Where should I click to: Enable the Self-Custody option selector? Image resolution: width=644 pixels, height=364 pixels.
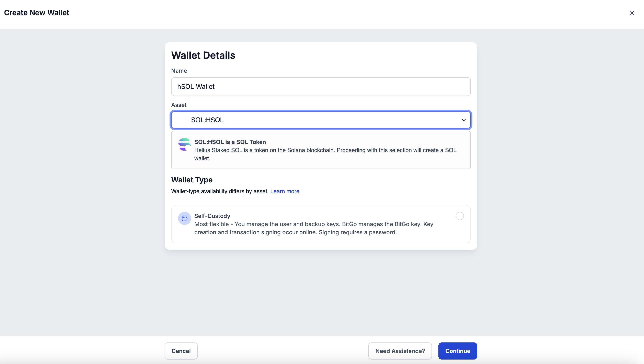459,216
